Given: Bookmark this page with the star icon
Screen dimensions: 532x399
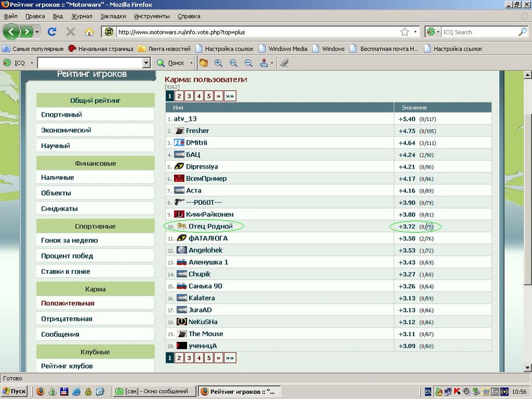Looking at the screenshot, I should [x=404, y=32].
